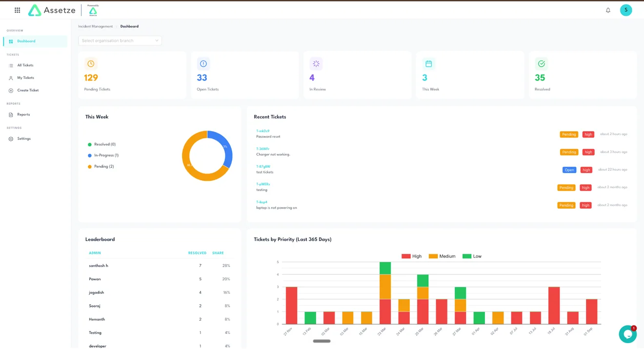Image resolution: width=644 pixels, height=349 pixels.
Task: Toggle the Low priority chart legend
Action: (x=472, y=256)
